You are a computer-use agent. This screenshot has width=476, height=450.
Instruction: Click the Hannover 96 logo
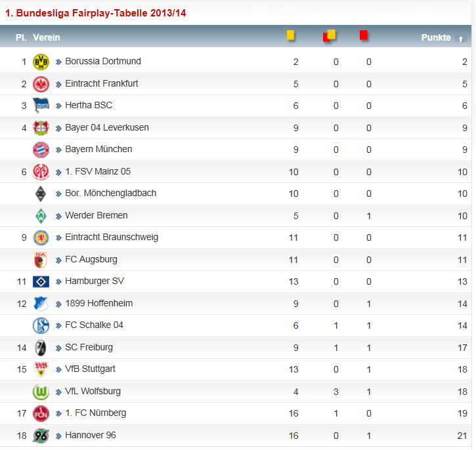(x=41, y=436)
